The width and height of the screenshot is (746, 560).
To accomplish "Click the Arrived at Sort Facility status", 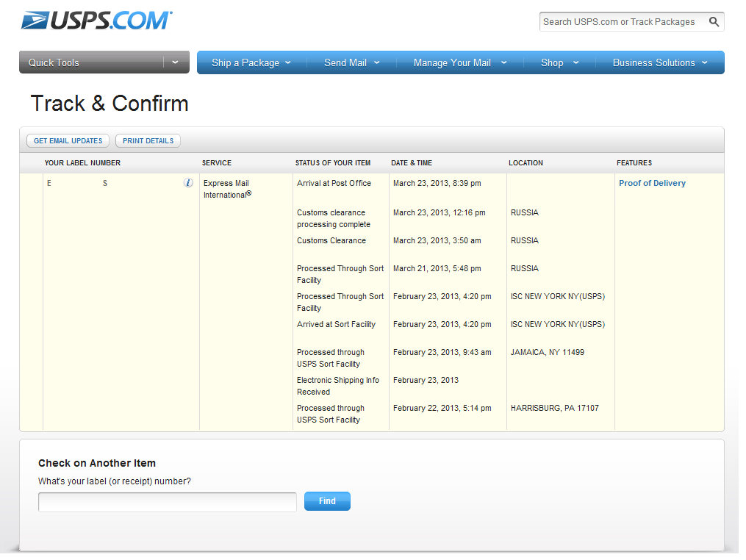I will (337, 325).
